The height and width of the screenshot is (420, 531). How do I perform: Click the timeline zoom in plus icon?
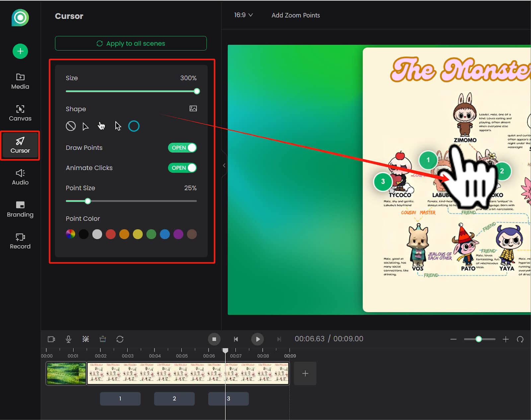[x=505, y=339]
